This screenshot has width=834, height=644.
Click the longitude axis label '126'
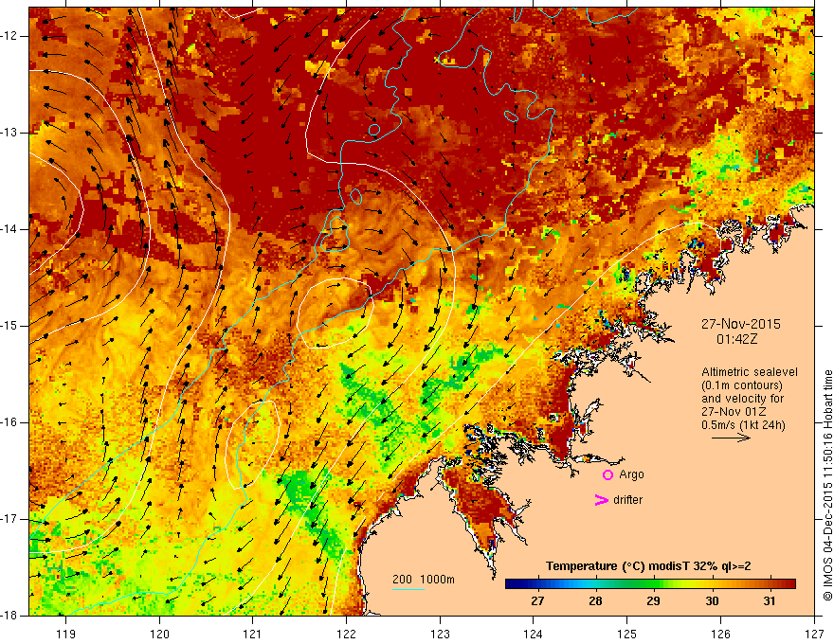click(720, 634)
